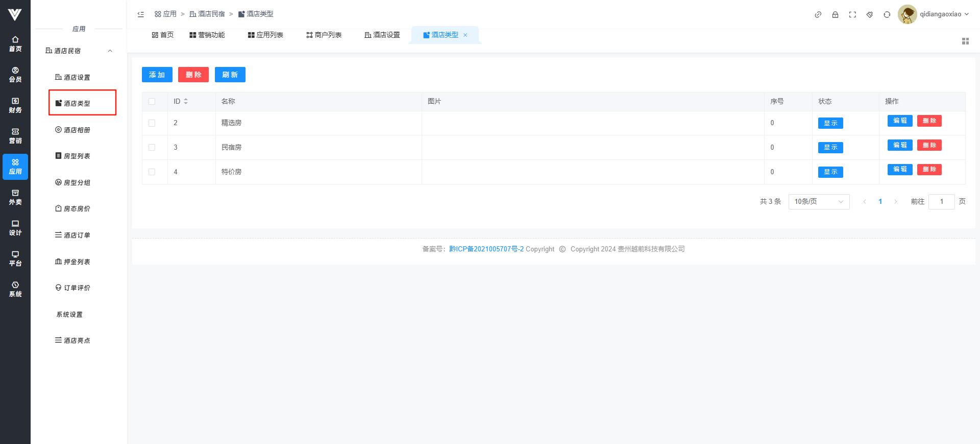Tick the select-all checkbox in table header
The width and height of the screenshot is (980, 444).
[x=152, y=102]
